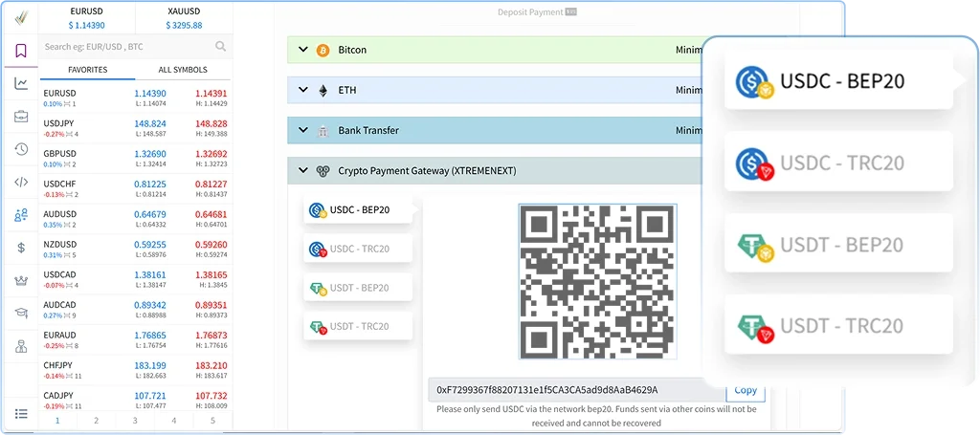980x435 pixels.
Task: Expand the ETH payment method chevron
Action: pyautogui.click(x=303, y=90)
